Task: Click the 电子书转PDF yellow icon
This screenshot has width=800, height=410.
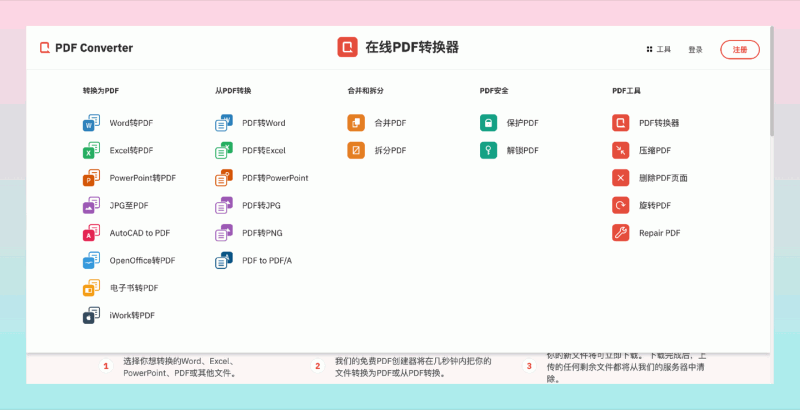Action: pos(91,288)
